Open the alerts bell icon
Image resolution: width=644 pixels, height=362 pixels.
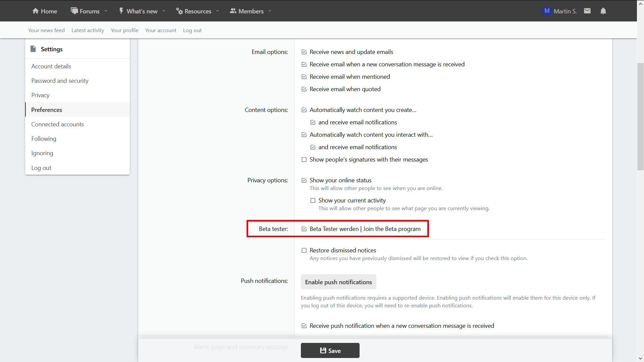(603, 11)
